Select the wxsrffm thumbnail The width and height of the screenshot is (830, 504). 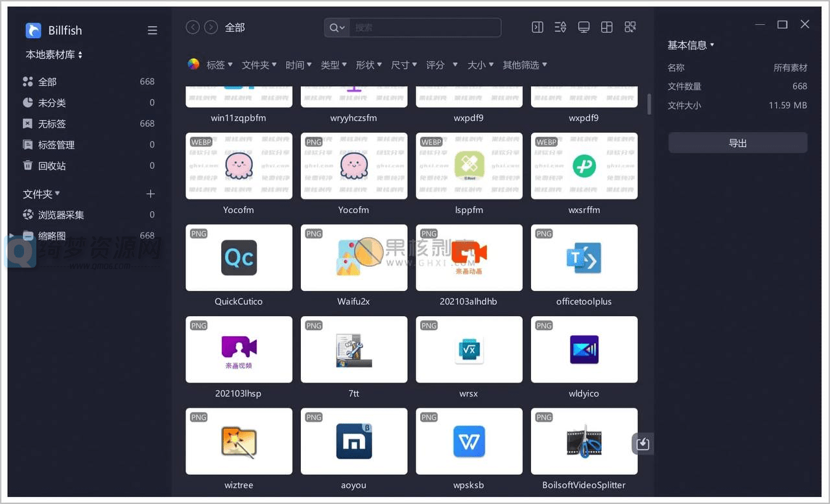584,166
